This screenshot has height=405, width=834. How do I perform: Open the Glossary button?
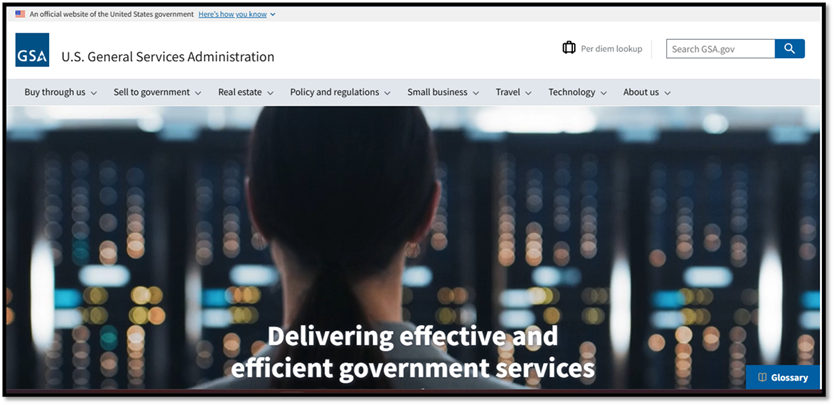(x=783, y=377)
